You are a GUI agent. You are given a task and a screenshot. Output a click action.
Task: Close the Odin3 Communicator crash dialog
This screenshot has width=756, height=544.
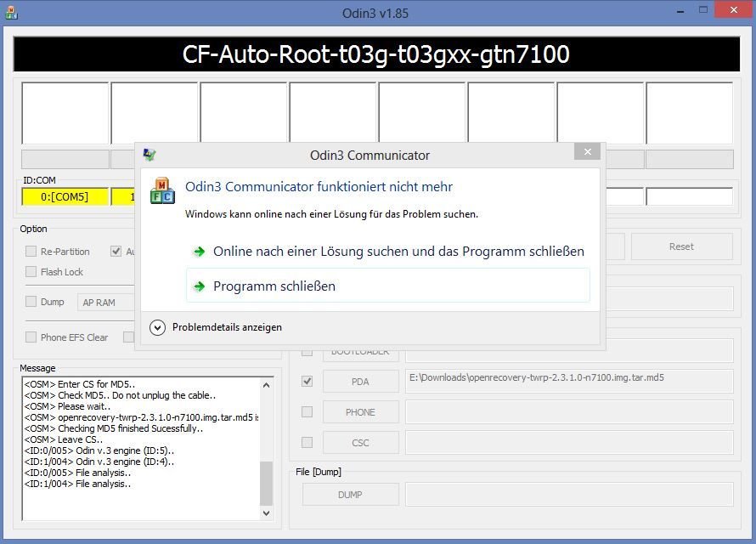pos(587,152)
